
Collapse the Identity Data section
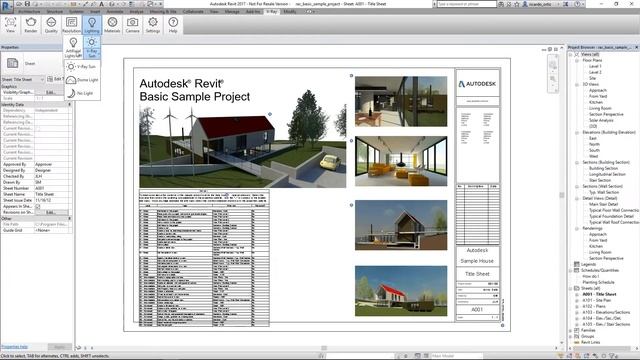pyautogui.click(x=69, y=104)
